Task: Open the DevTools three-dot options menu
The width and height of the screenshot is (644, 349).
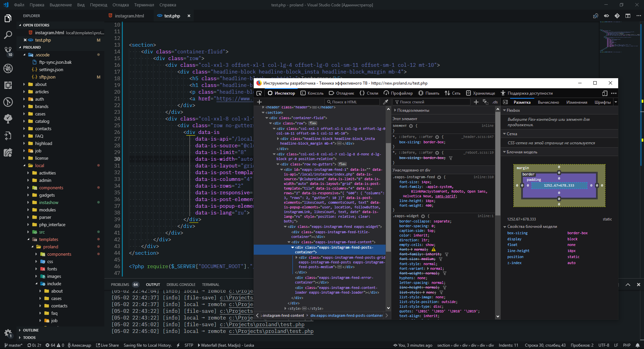Action: [x=614, y=93]
